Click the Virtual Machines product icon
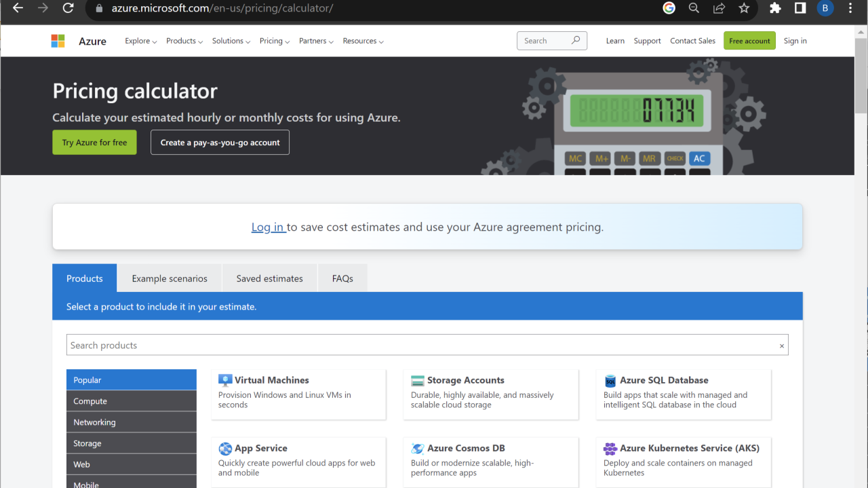The height and width of the screenshot is (488, 868). coord(225,381)
